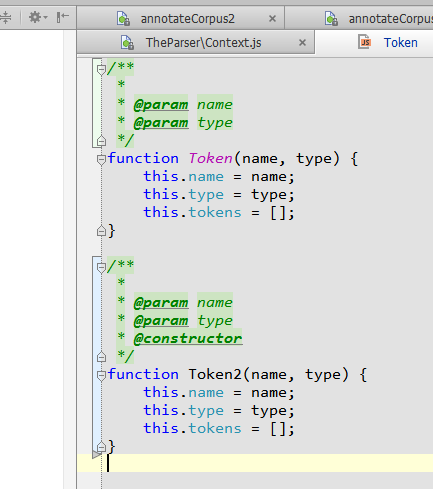The height and width of the screenshot is (489, 433).
Task: Open the annotateCorpus2 tab
Action: 180,19
